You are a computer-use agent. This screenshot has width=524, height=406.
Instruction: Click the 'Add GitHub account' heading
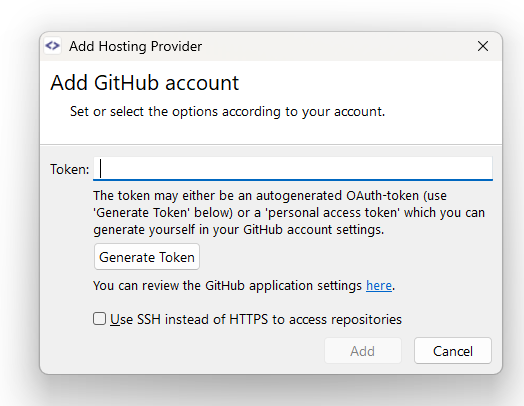click(145, 83)
